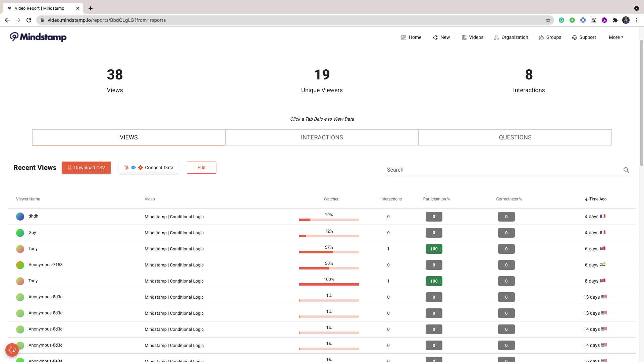Screen dimensions: 644x362
Task: Open the New menu item
Action: point(441,37)
